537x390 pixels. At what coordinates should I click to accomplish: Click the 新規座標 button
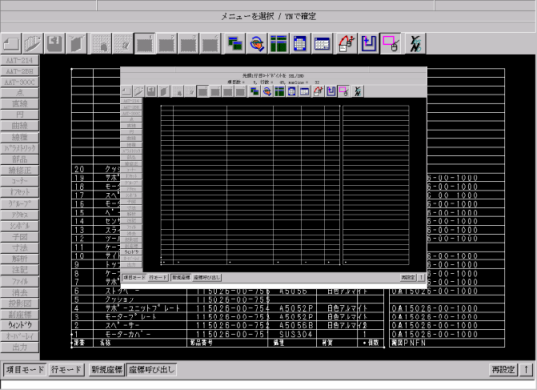coord(107,370)
